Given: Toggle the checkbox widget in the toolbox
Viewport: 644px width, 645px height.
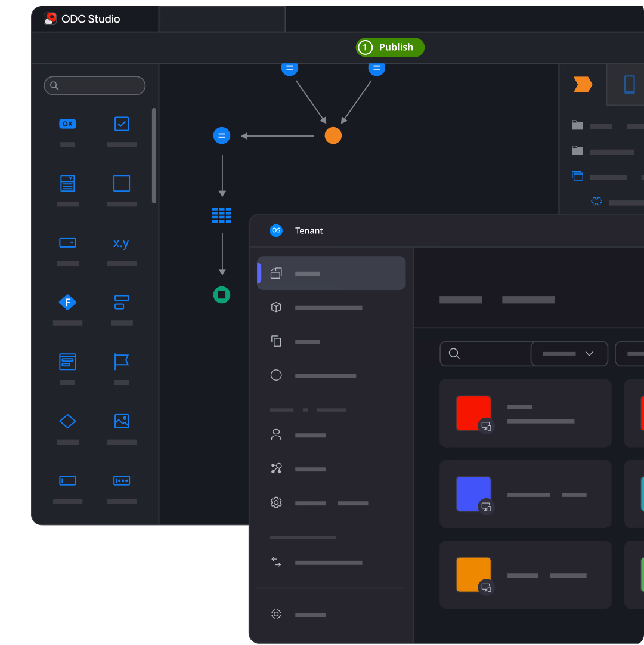Looking at the screenshot, I should click(x=121, y=124).
